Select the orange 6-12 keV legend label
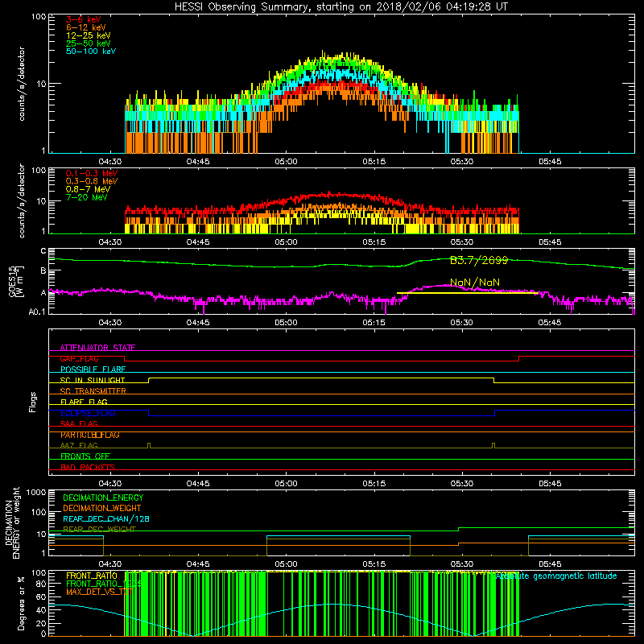 point(86,27)
